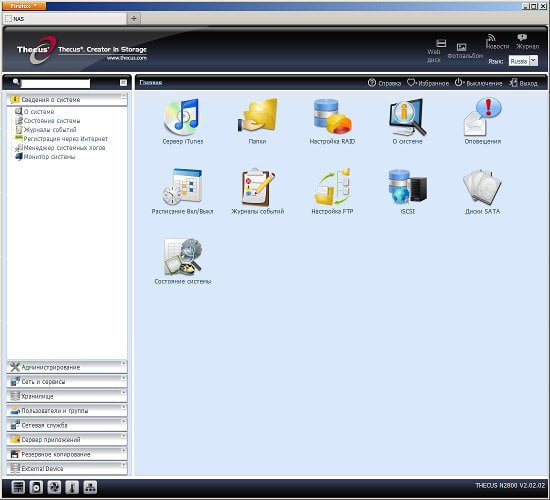Image resolution: width=550 pixels, height=500 pixels.
Task: Click the Выход logout button
Action: click(x=524, y=83)
